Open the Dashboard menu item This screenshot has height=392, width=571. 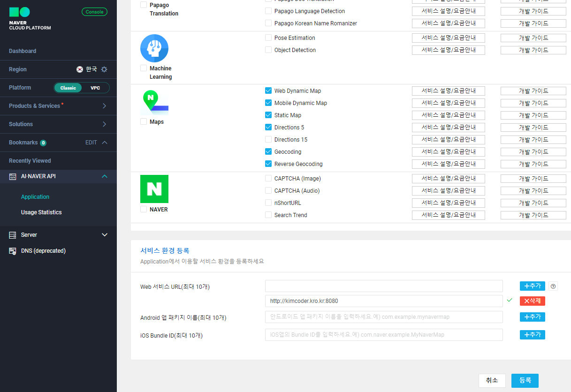click(23, 51)
